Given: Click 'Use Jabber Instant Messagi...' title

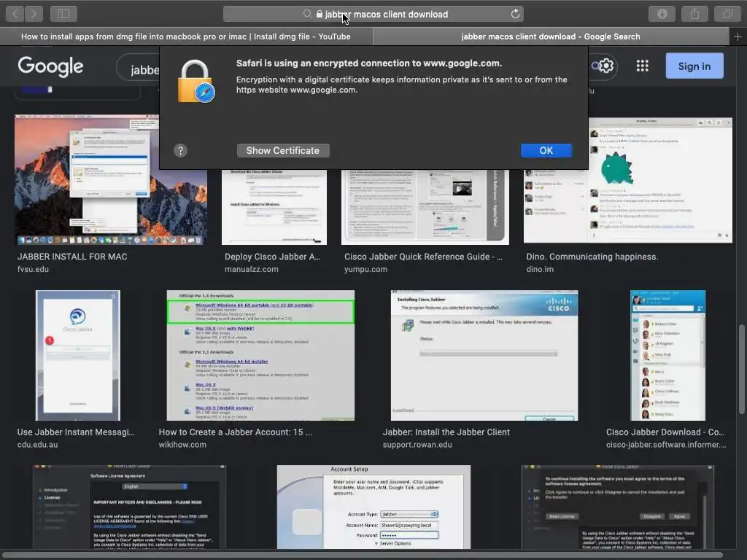Looking at the screenshot, I should point(76,432).
